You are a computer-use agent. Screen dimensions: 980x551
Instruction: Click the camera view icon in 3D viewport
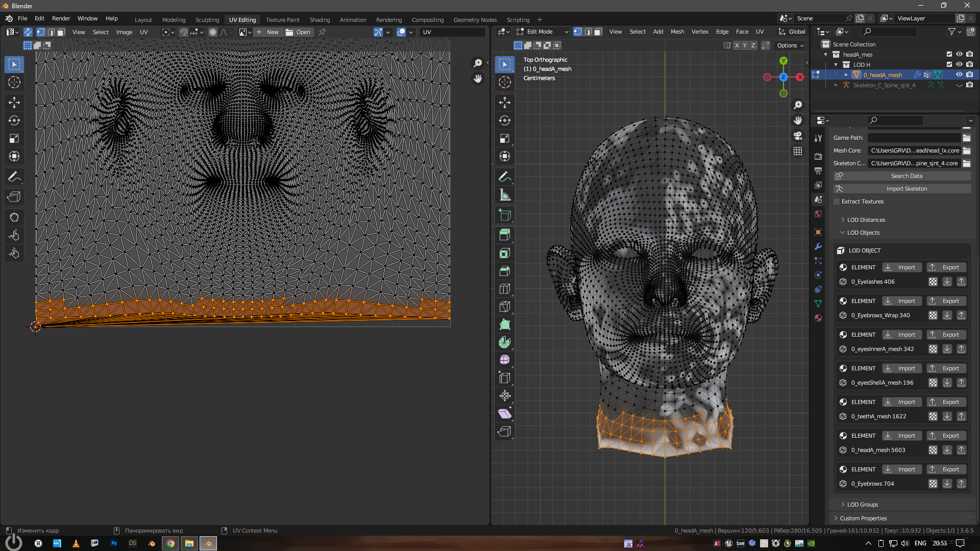click(x=798, y=136)
